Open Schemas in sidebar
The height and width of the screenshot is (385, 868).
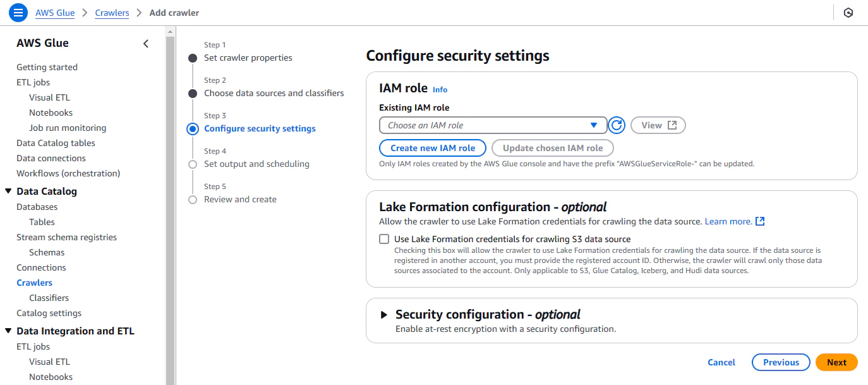pos(47,252)
